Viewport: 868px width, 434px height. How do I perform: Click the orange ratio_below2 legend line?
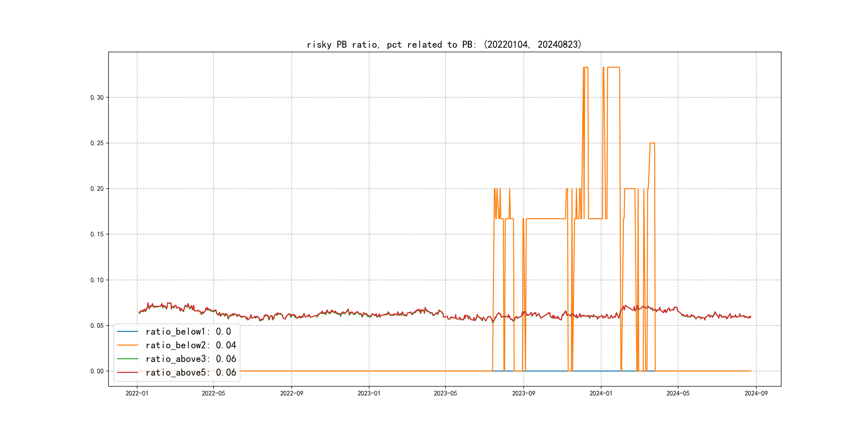tap(127, 345)
